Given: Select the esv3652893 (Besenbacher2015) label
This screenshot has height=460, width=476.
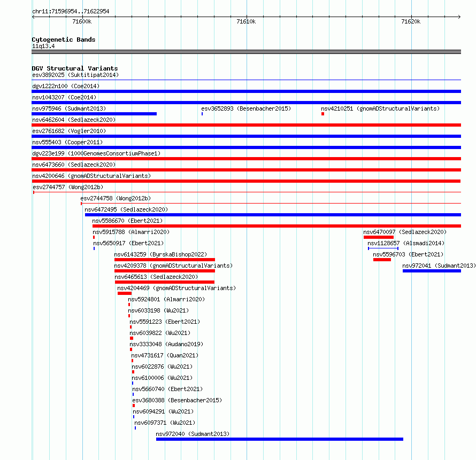Looking at the screenshot, I should [x=246, y=108].
